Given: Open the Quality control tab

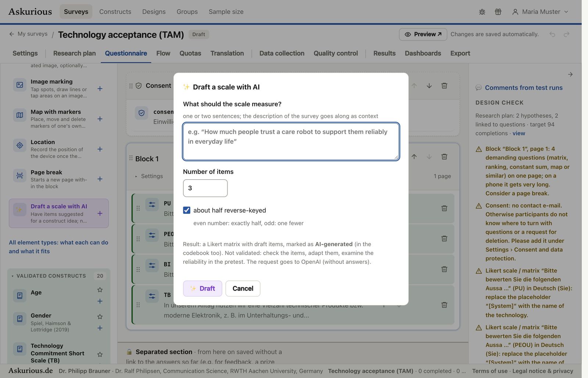Looking at the screenshot, I should pyautogui.click(x=336, y=53).
